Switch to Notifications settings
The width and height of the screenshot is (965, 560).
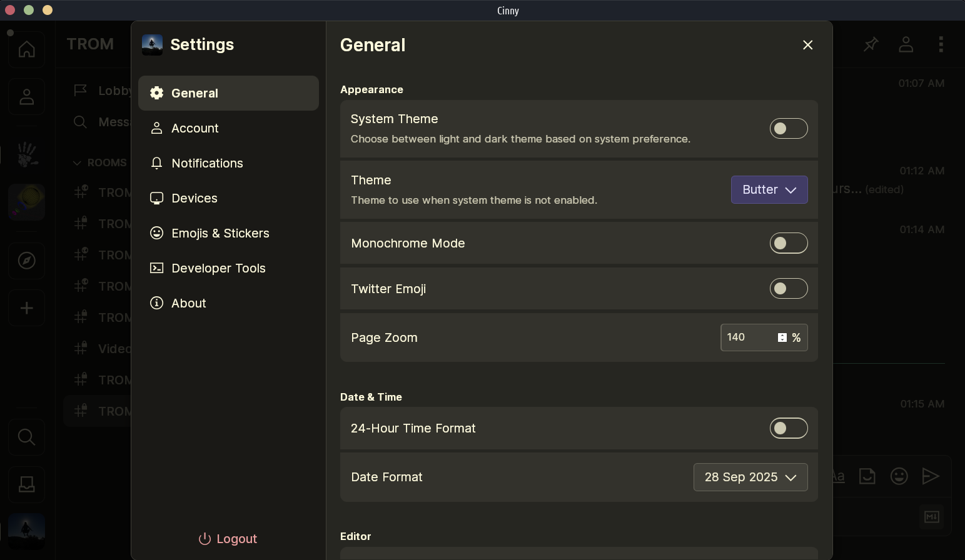coord(207,163)
